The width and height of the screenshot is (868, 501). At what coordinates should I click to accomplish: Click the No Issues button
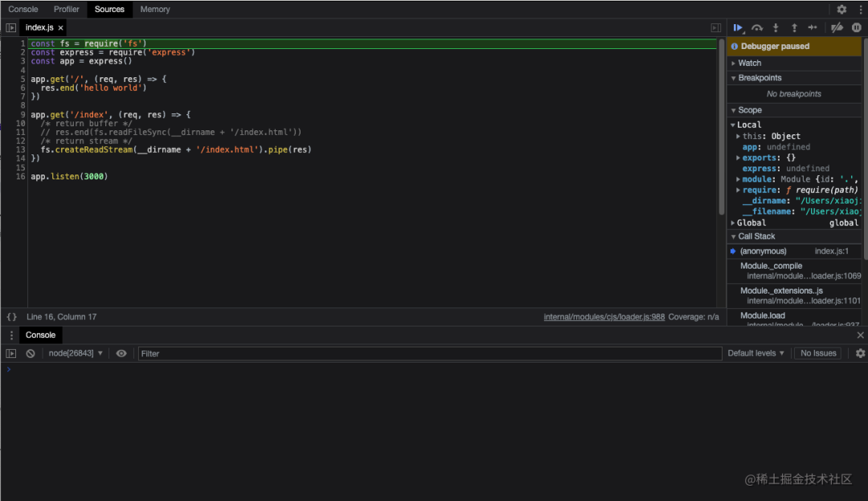point(818,353)
